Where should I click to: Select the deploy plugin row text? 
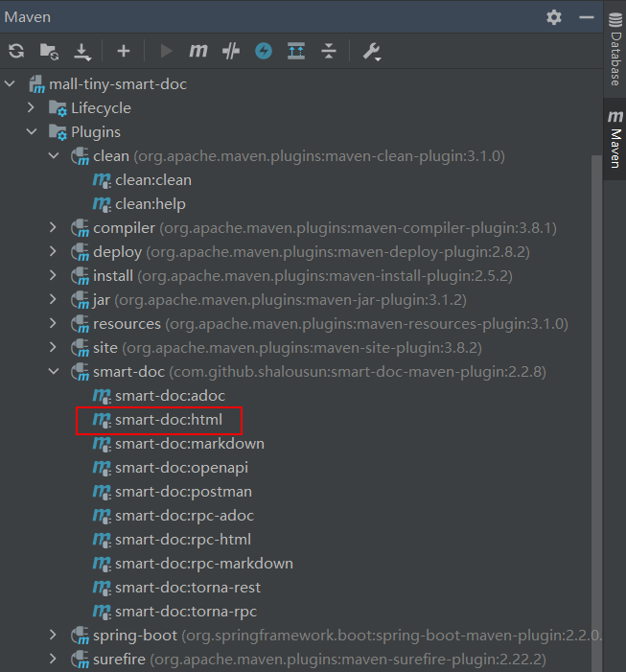[312, 251]
